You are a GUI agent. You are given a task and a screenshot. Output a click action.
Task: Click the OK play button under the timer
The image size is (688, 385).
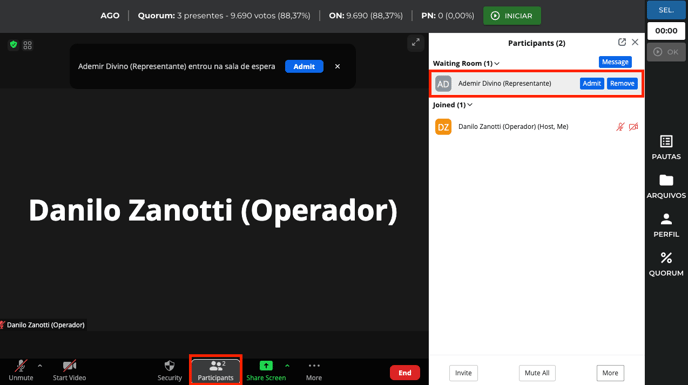click(x=666, y=52)
